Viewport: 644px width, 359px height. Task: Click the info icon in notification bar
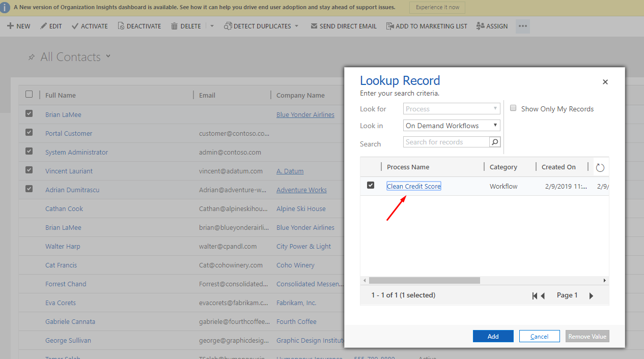click(x=5, y=7)
